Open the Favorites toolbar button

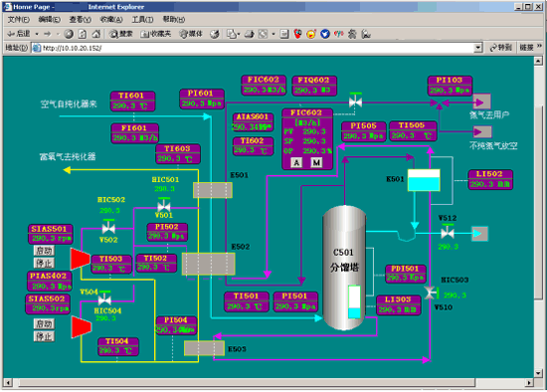(x=155, y=34)
